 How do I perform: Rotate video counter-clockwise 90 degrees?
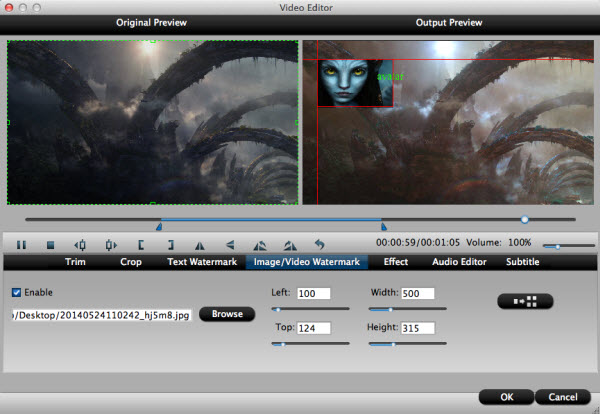coord(260,245)
